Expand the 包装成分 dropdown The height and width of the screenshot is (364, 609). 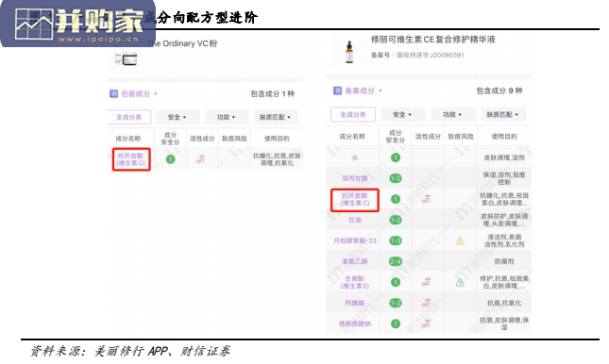[x=156, y=93]
